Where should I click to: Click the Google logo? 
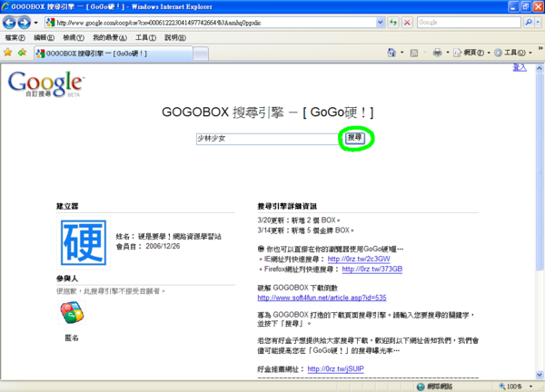tap(46, 84)
